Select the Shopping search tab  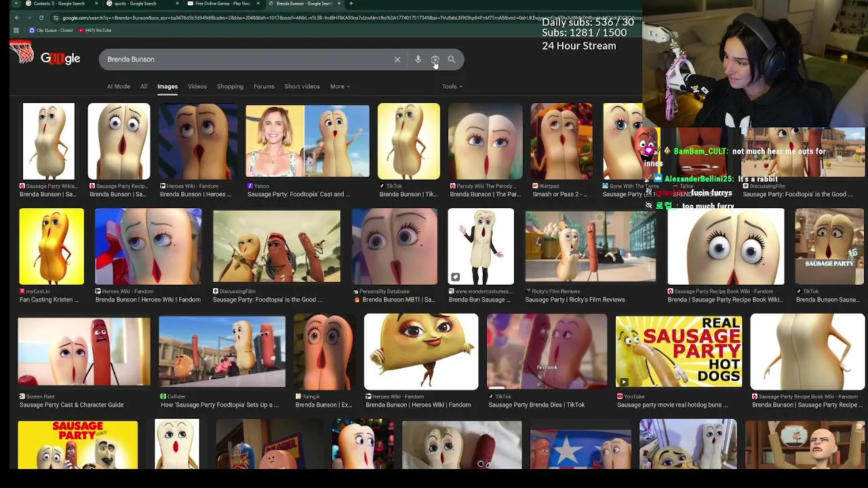[x=230, y=87]
